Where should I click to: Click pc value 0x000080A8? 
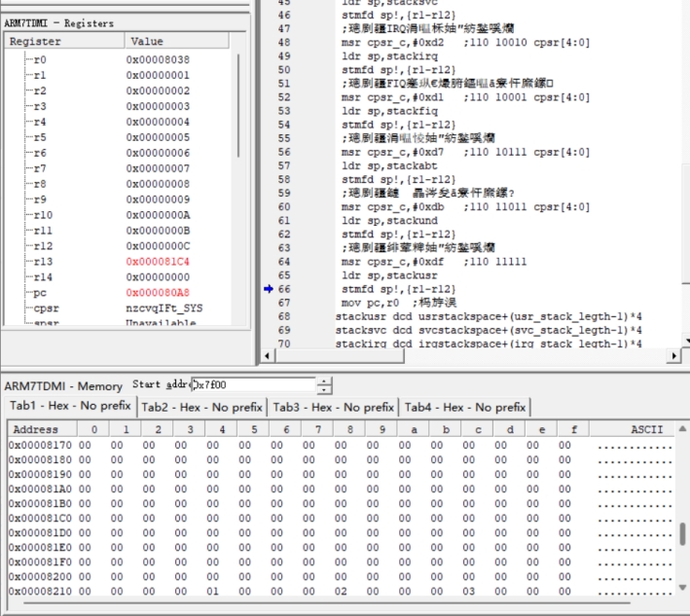point(158,293)
